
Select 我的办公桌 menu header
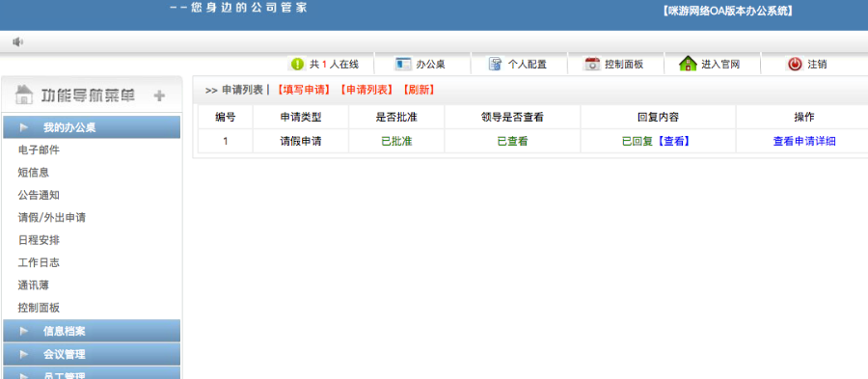pyautogui.click(x=92, y=127)
